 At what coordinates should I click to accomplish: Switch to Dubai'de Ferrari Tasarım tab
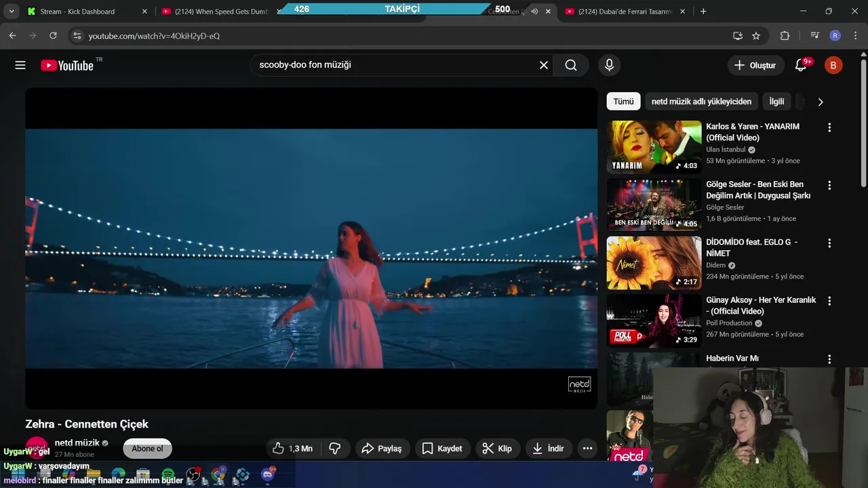coord(624,12)
